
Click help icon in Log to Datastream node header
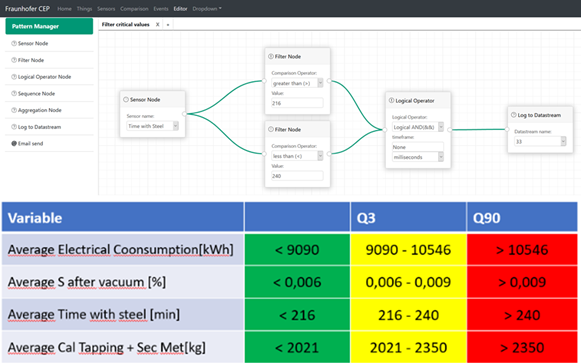[514, 115]
